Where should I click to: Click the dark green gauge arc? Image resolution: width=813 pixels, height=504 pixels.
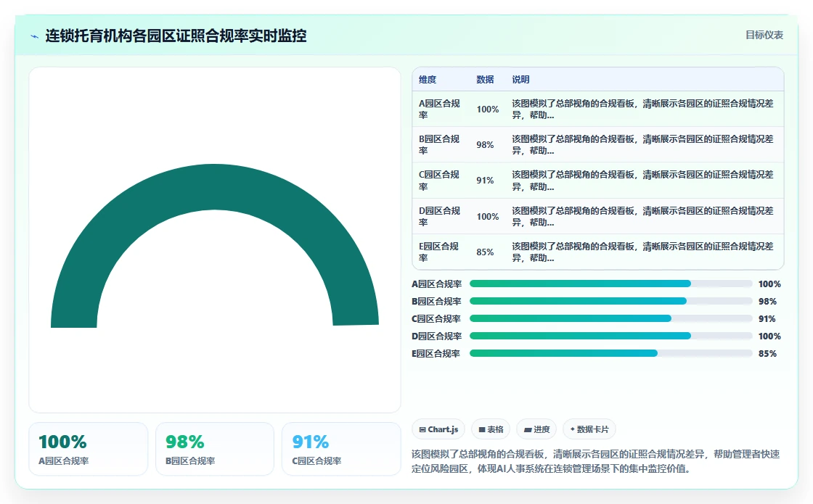coord(215,186)
